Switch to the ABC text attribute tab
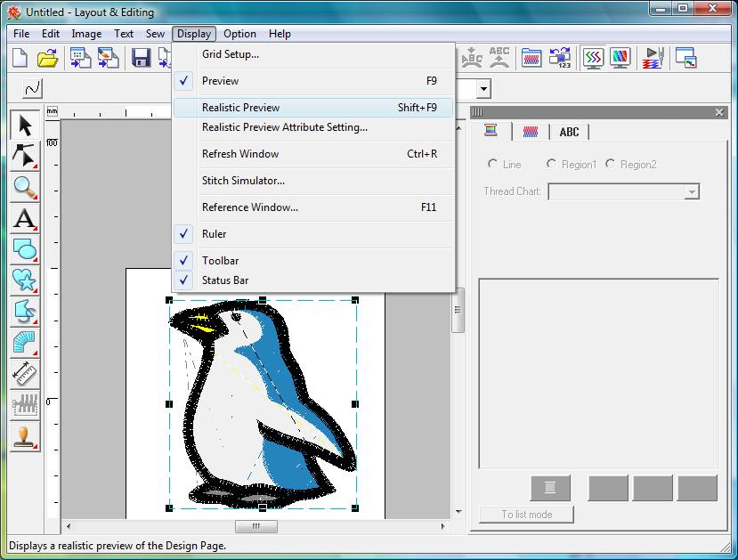The width and height of the screenshot is (738, 560). (569, 132)
